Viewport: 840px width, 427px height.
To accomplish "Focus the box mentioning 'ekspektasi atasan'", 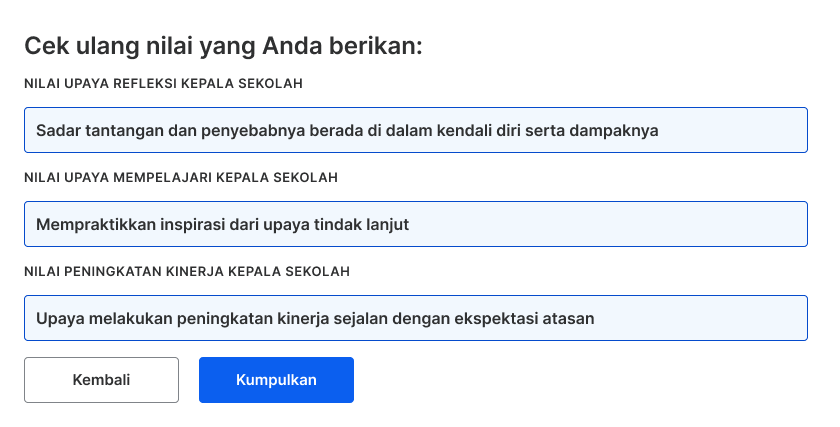I will 416,318.
